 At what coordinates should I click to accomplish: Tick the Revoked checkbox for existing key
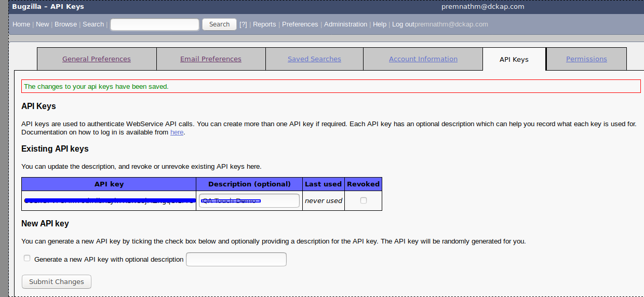click(x=364, y=200)
